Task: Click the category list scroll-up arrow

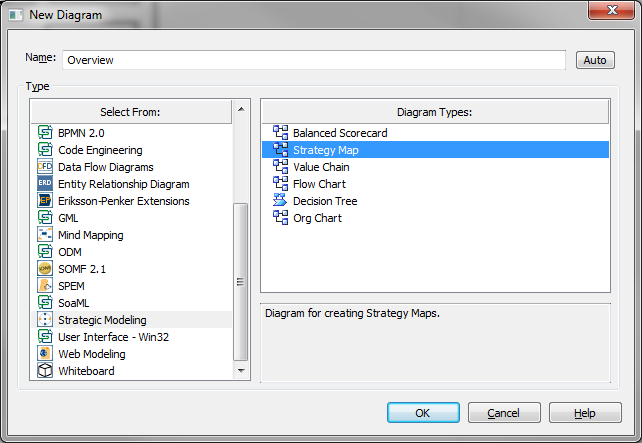Action: pyautogui.click(x=240, y=107)
